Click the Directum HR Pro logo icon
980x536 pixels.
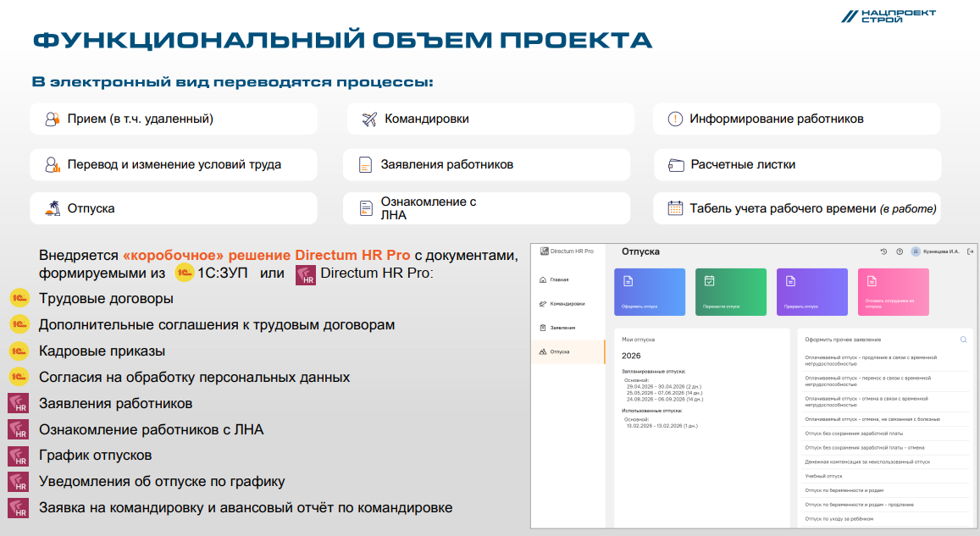pyautogui.click(x=545, y=251)
